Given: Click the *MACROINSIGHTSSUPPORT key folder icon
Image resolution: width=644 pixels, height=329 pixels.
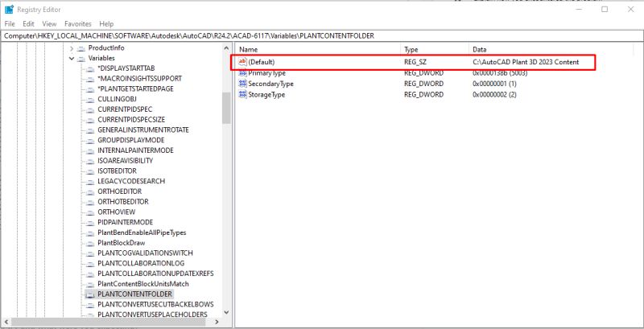Looking at the screenshot, I should click(90, 79).
